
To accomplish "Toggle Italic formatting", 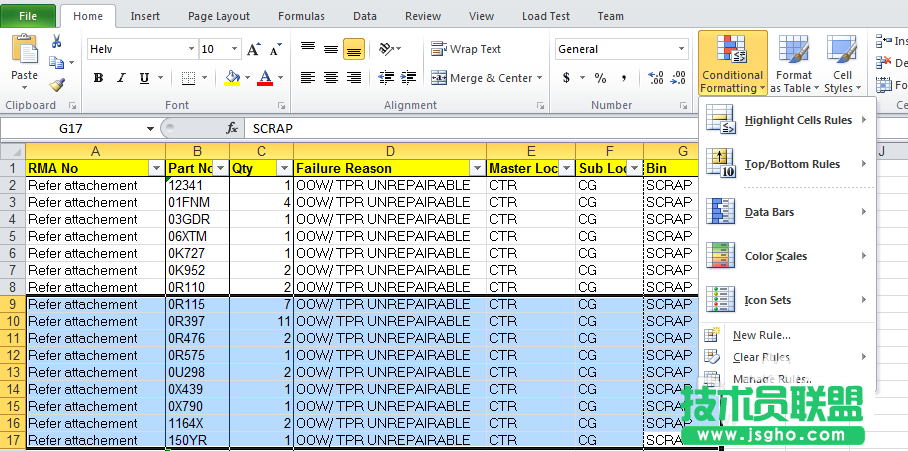I will coord(121,78).
